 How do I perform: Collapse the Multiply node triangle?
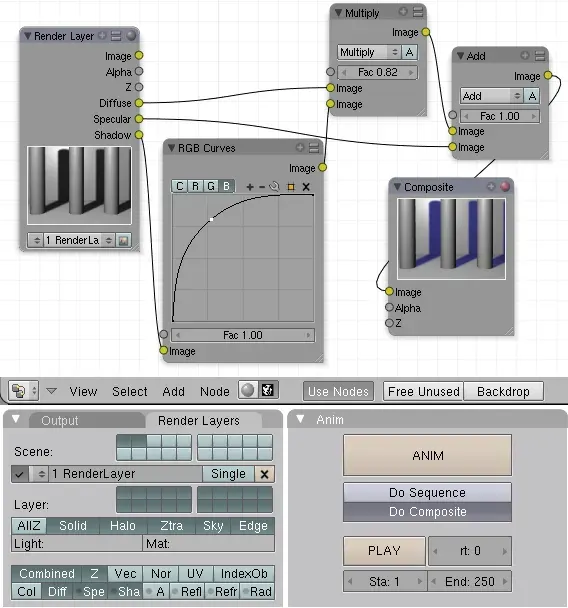(338, 13)
